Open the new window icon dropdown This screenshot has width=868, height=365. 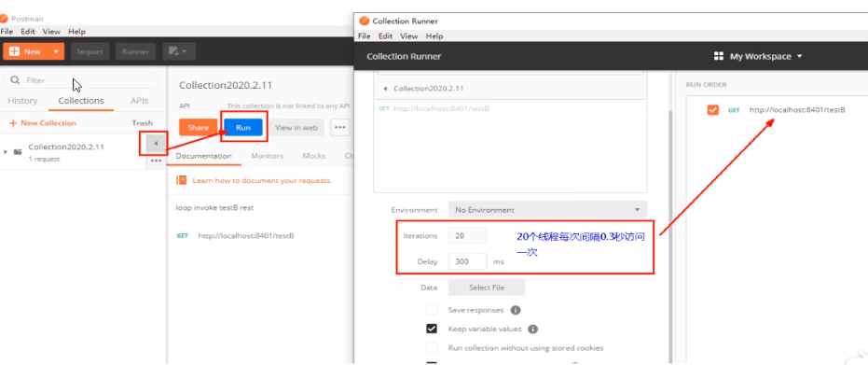pyautogui.click(x=178, y=51)
